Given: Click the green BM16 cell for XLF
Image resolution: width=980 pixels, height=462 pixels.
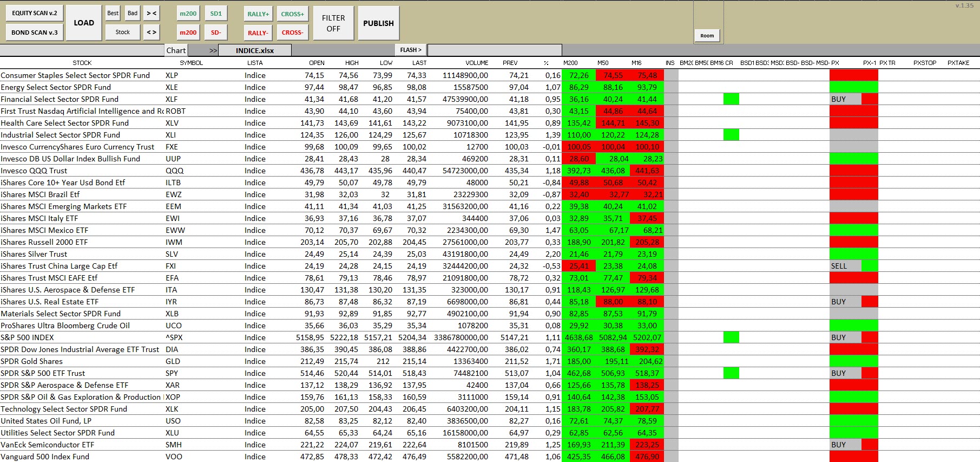Looking at the screenshot, I should (731, 99).
